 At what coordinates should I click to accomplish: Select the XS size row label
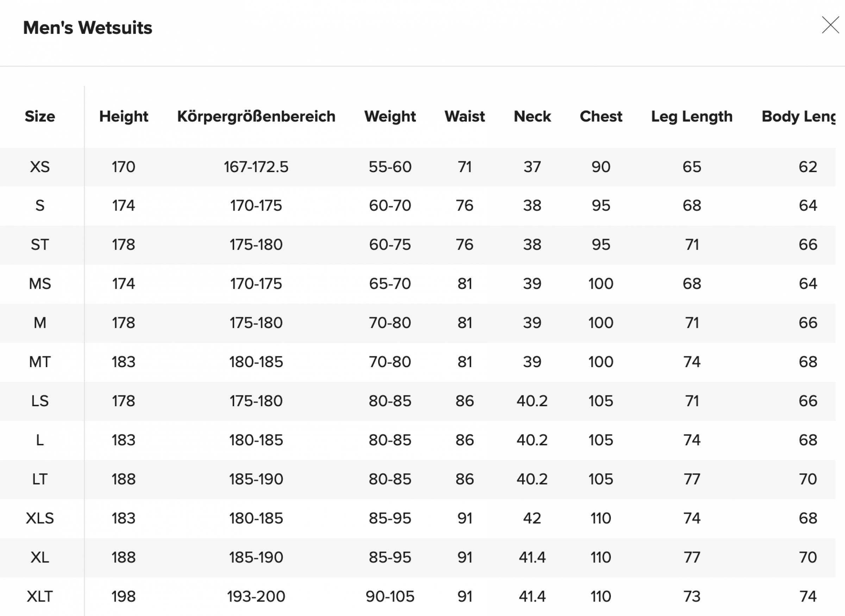tap(40, 167)
